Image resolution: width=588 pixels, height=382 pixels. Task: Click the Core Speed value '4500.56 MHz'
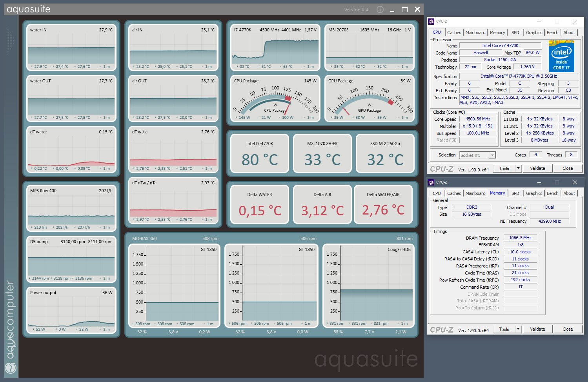click(478, 119)
